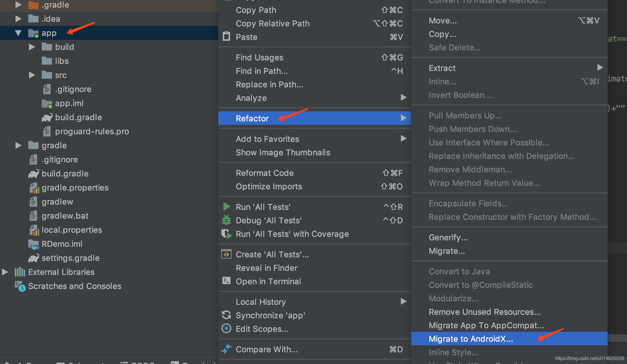Click the Gradle elephant icon of app build.gradle
The width and height of the screenshot is (627, 364).
[47, 118]
